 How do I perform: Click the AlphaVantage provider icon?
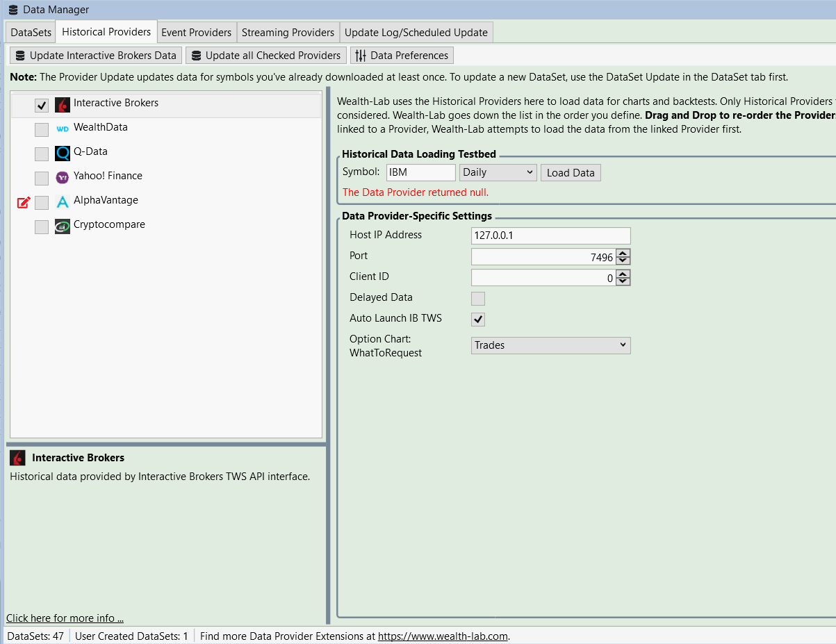click(63, 202)
